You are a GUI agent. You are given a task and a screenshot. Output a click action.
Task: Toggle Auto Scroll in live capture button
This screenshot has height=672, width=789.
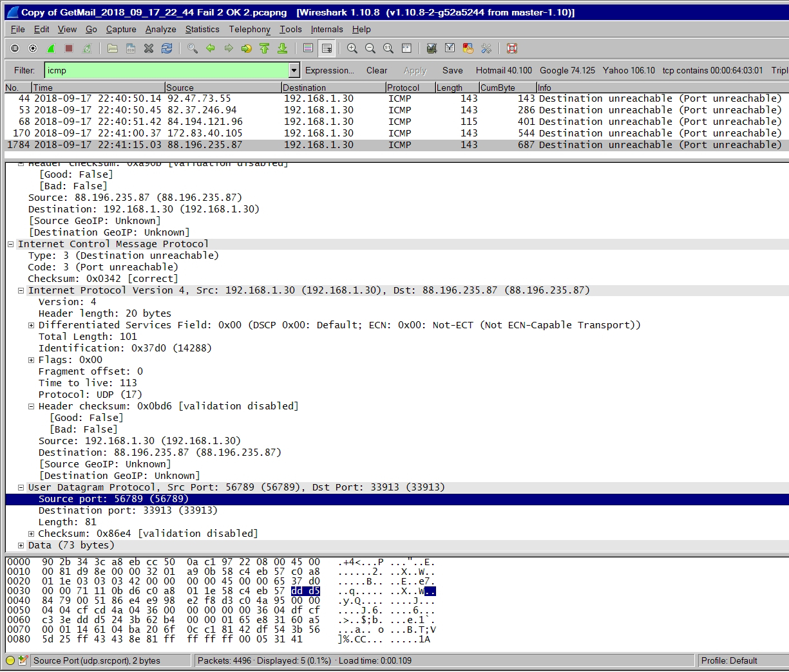(x=327, y=48)
